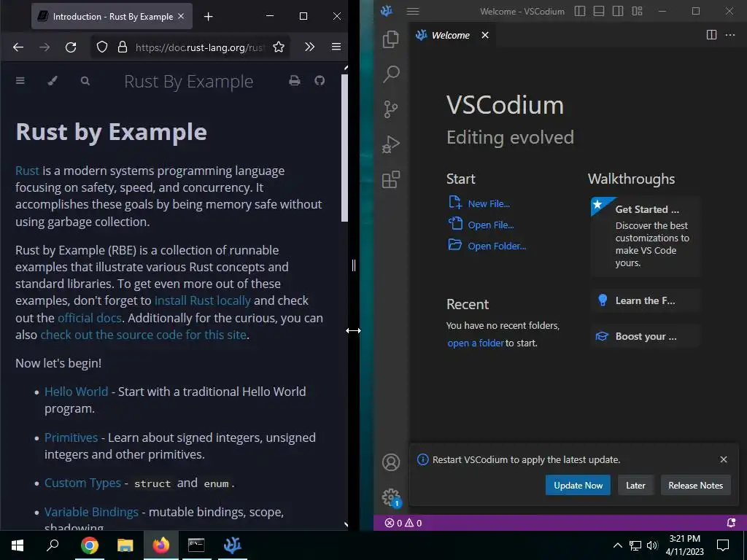
Task: Open the theme paintbrush picker
Action: [53, 80]
